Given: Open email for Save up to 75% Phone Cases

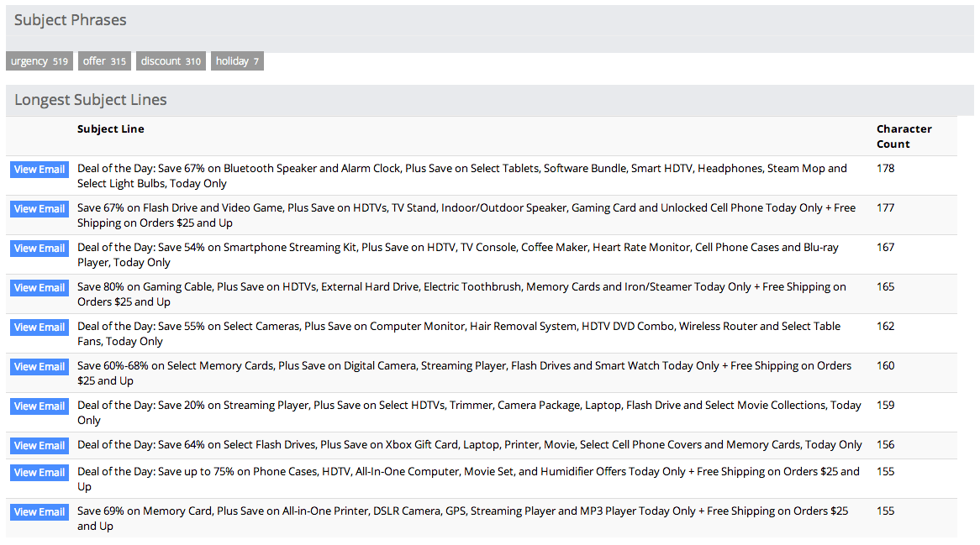Looking at the screenshot, I should point(40,473).
